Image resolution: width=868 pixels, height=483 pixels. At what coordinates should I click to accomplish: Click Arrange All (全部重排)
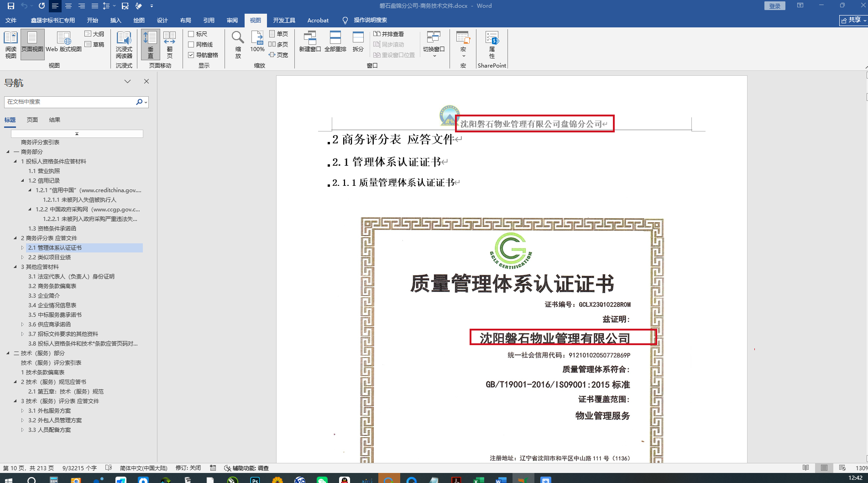[x=335, y=42]
